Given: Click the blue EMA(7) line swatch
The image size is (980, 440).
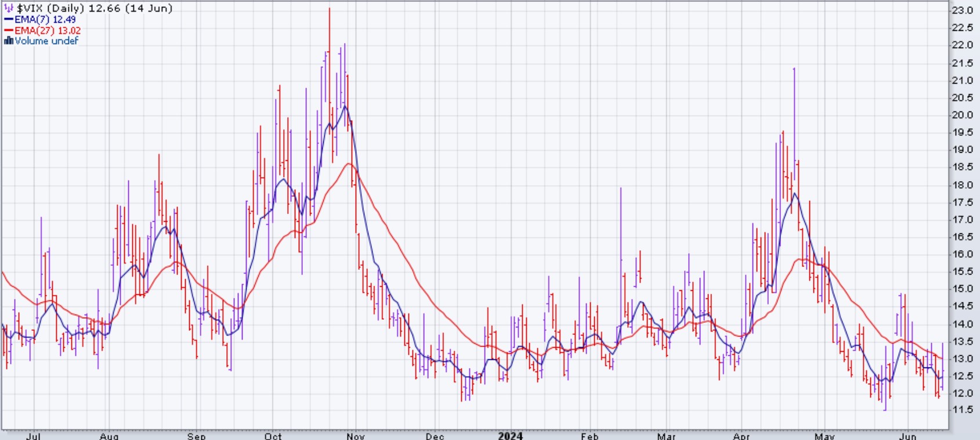Looking at the screenshot, I should (x=9, y=20).
